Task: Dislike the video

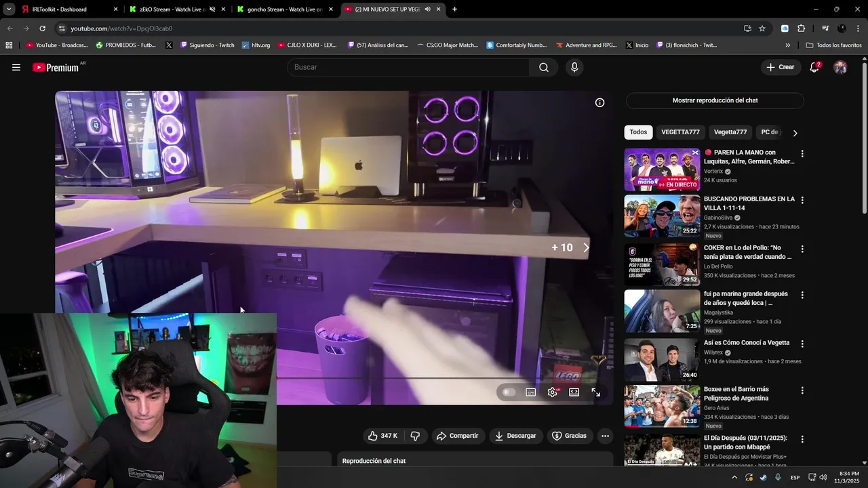Action: pyautogui.click(x=416, y=436)
